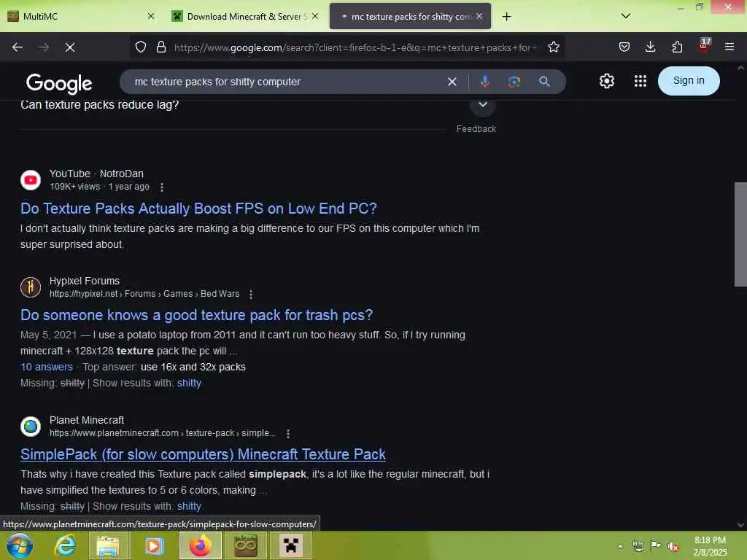747x560 pixels.
Task: Switch to the Firefox taskbar button
Action: (x=201, y=545)
